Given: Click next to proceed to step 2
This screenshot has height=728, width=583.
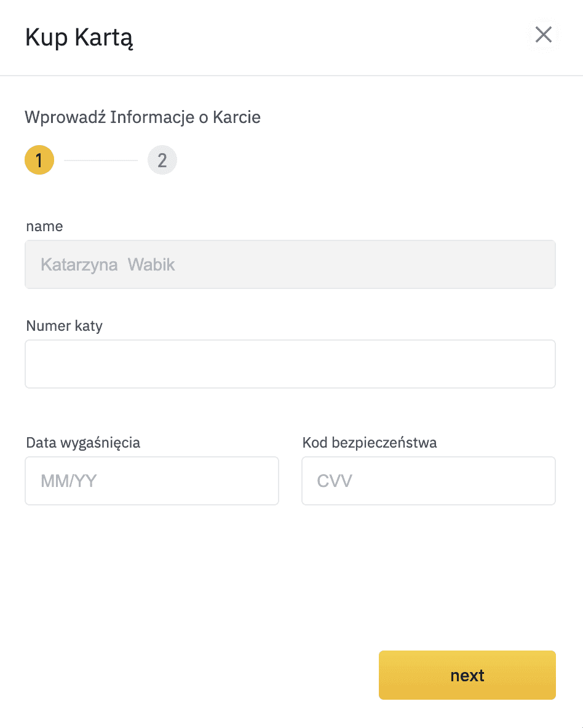Looking at the screenshot, I should click(467, 675).
